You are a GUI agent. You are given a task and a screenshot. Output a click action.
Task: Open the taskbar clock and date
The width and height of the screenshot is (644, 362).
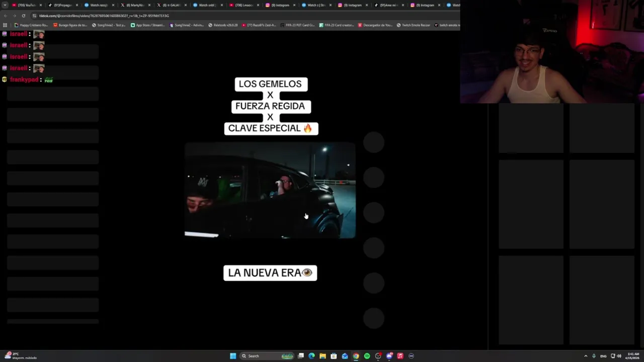coord(633,356)
